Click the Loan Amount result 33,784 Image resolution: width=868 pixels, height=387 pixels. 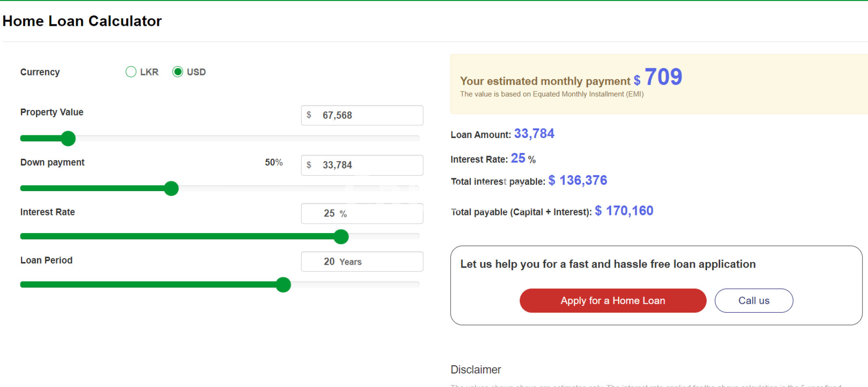(x=534, y=134)
